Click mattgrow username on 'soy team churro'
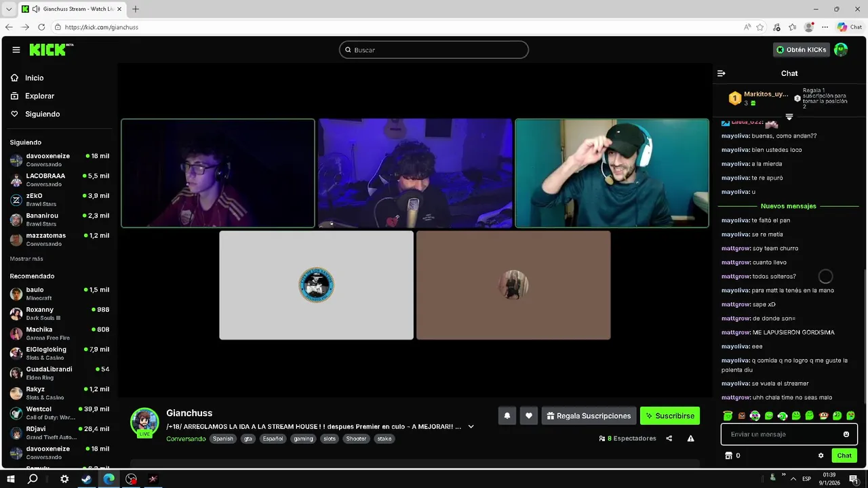 [x=736, y=248]
